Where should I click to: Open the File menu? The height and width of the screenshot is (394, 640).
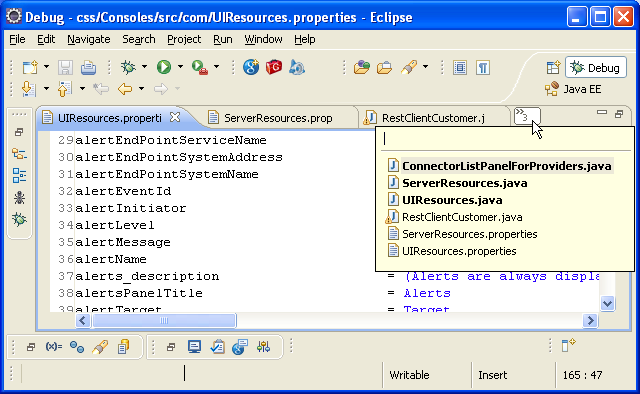(17, 39)
